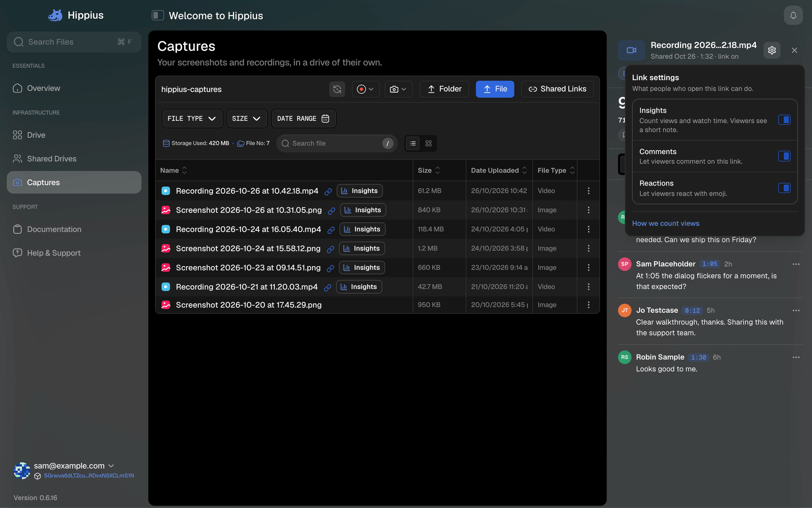Click the File upload button

(x=495, y=89)
